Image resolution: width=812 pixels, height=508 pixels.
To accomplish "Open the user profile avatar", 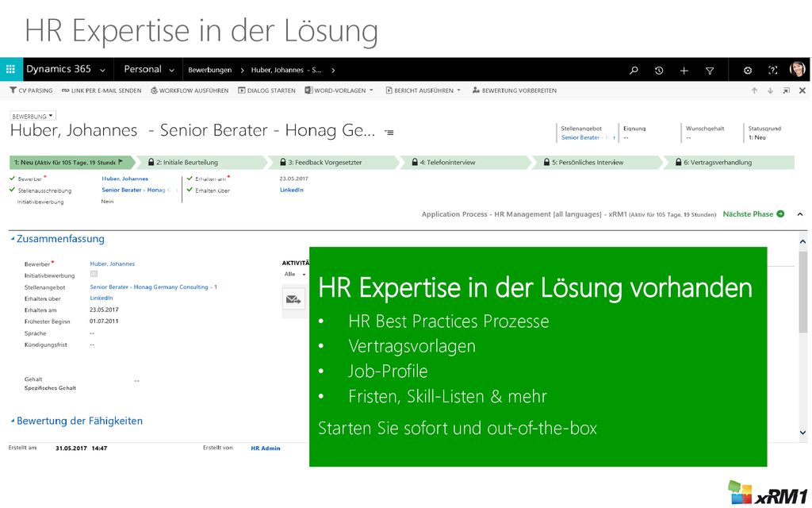I will 798,70.
